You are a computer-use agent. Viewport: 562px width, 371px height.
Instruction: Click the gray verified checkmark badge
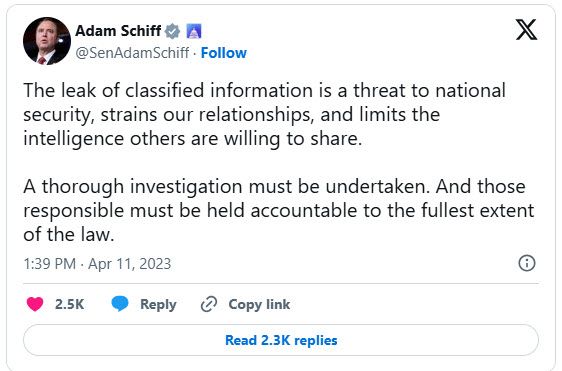[x=172, y=31]
